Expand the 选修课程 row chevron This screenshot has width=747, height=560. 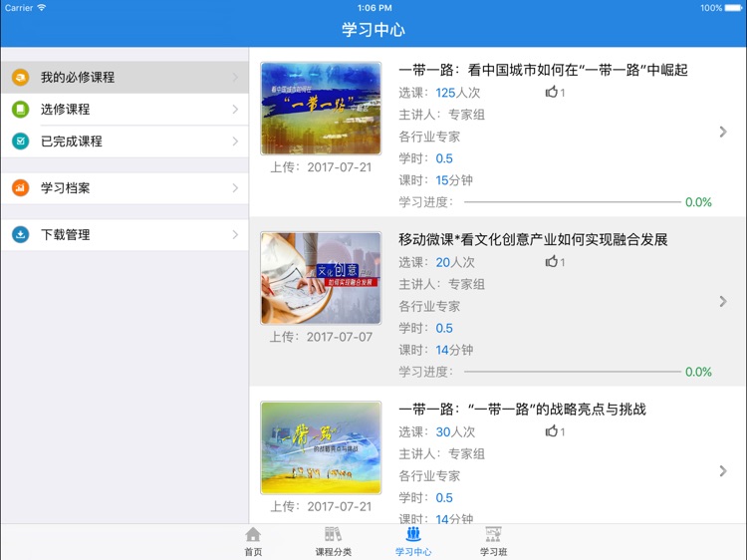click(x=235, y=110)
